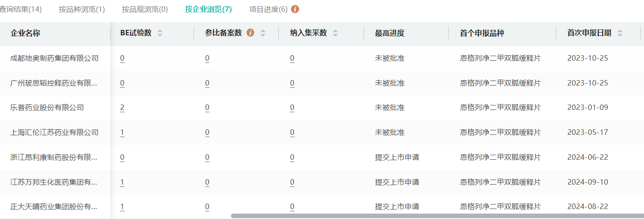Open the 项目进度(6) tab
The height and width of the screenshot is (219, 644).
(x=268, y=9)
